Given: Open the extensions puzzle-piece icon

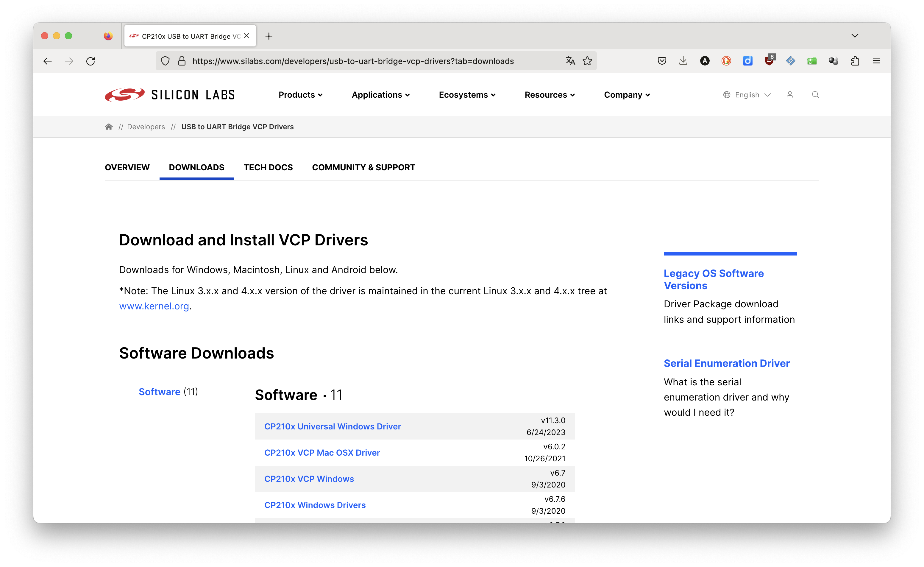Looking at the screenshot, I should click(x=855, y=61).
